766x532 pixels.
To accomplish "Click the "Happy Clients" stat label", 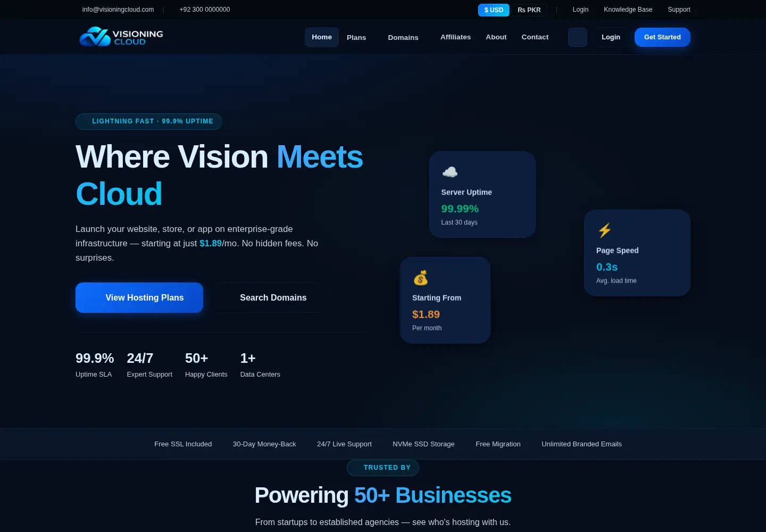I will click(x=206, y=375).
